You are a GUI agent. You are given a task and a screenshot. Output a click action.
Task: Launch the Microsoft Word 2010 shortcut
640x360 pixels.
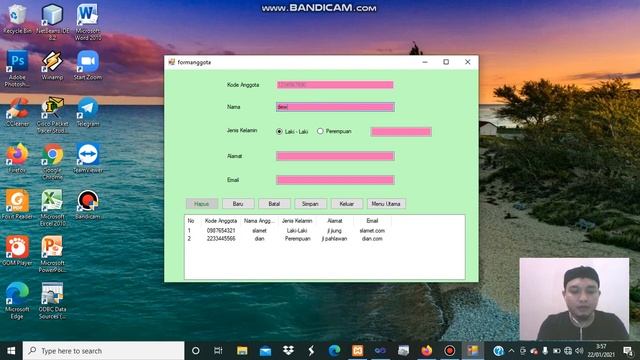87,22
